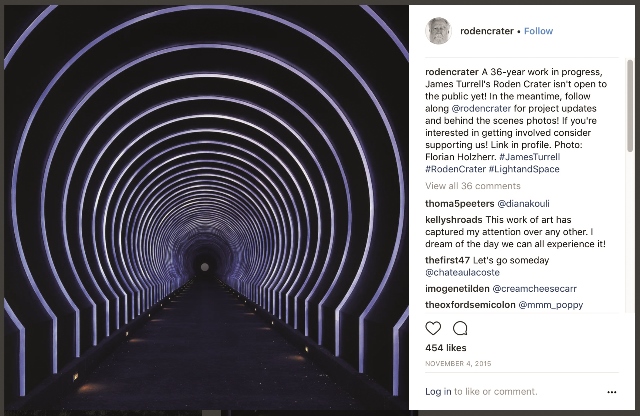This screenshot has width=640, height=416.
Task: Open commenter kellyshroads profile
Action: click(x=455, y=220)
